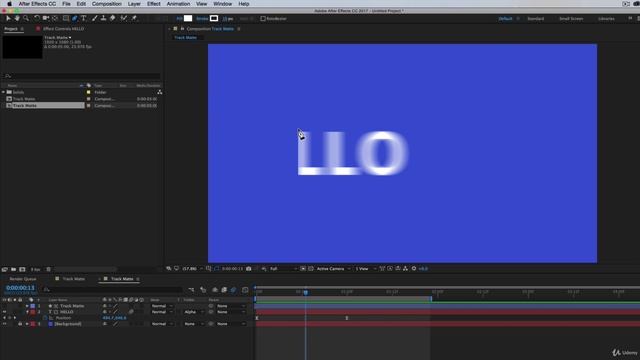Click the new folder icon in Project panel
640x360 pixels.
point(13,269)
